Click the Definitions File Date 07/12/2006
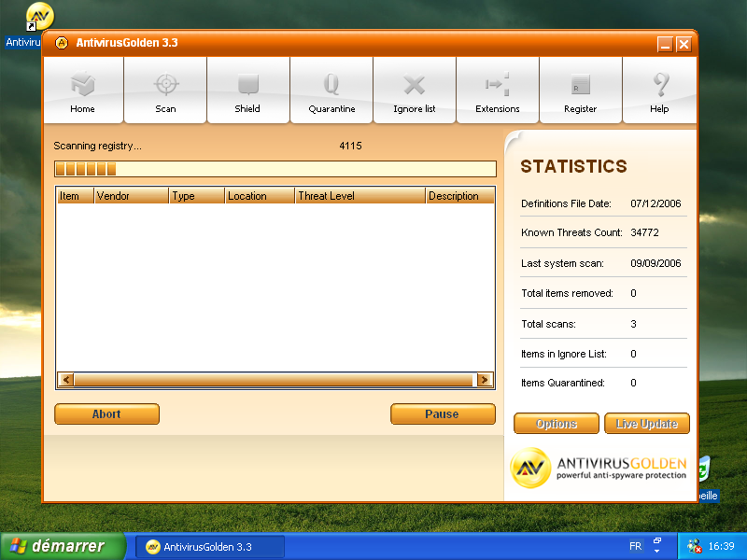 [x=655, y=203]
